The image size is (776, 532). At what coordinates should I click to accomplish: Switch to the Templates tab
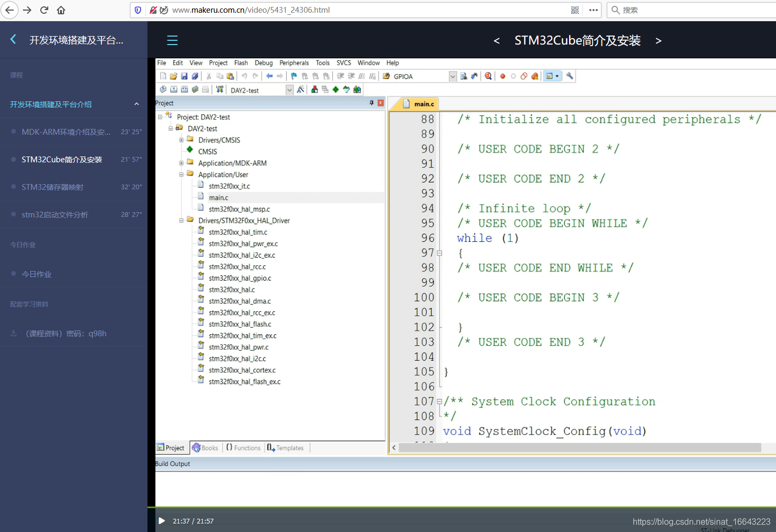click(x=285, y=448)
